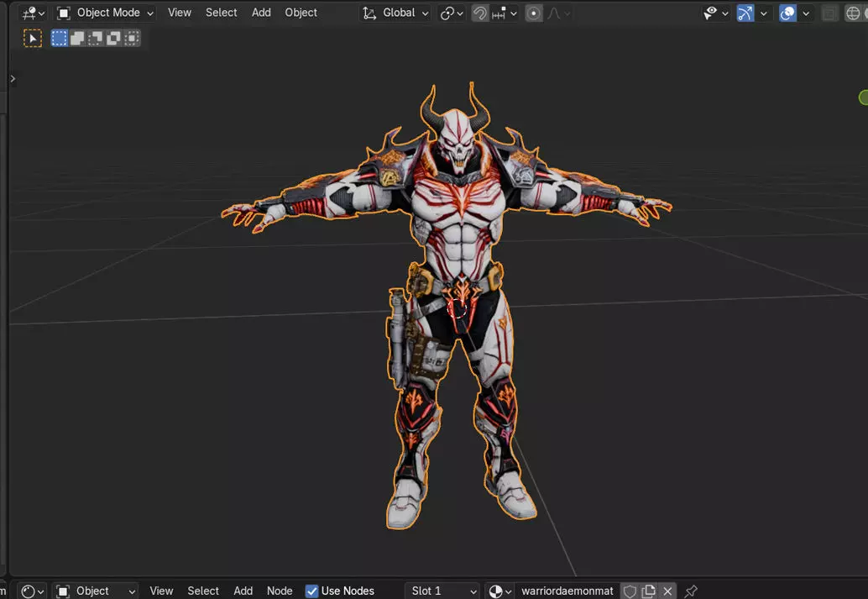Expand the collapsed toolbar arrow
868x599 pixels.
click(13, 79)
